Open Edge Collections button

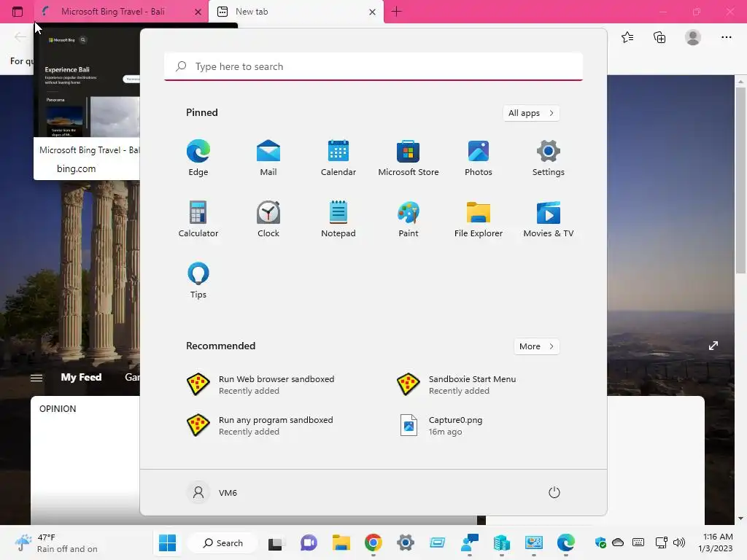659,37
